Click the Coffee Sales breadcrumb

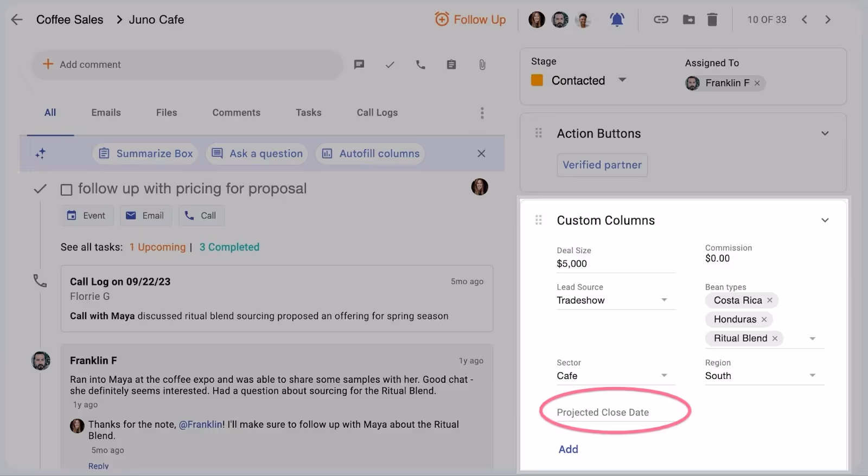[69, 20]
